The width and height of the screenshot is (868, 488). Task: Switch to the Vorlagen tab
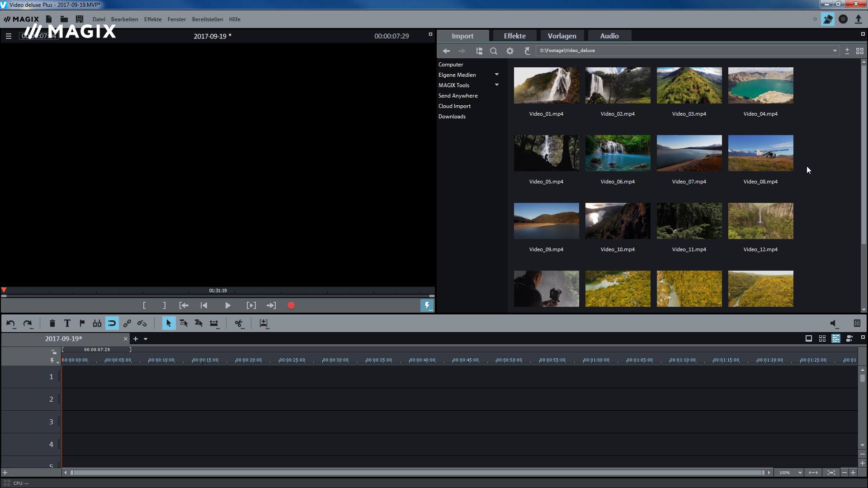point(562,36)
